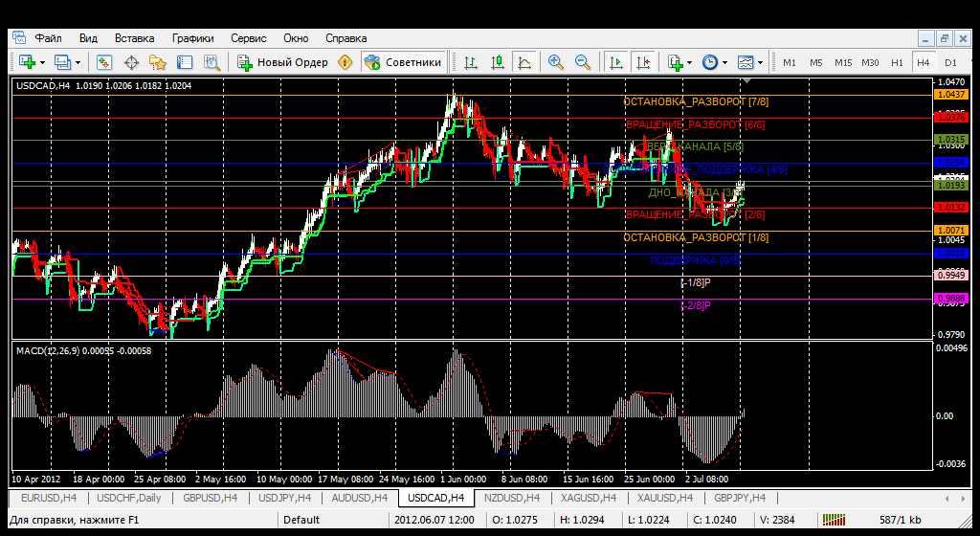980x536 pixels.
Task: Click the Data Window crosshair icon
Action: (x=131, y=62)
